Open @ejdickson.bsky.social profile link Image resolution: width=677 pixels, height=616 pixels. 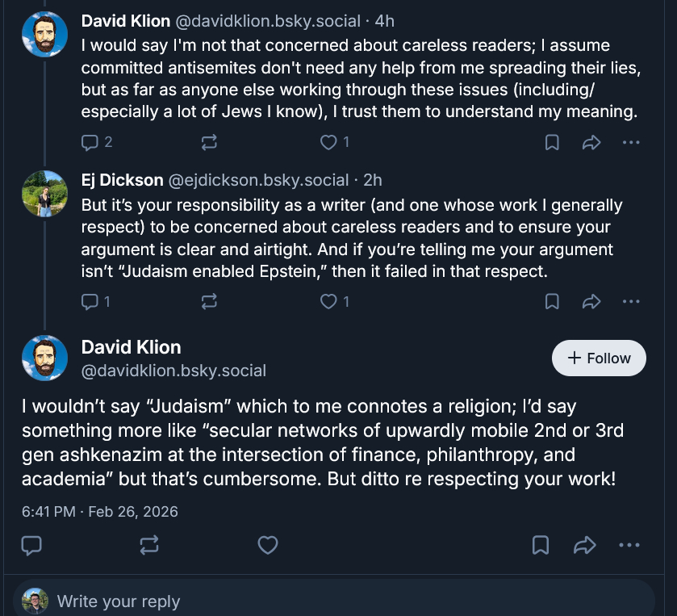tap(258, 180)
